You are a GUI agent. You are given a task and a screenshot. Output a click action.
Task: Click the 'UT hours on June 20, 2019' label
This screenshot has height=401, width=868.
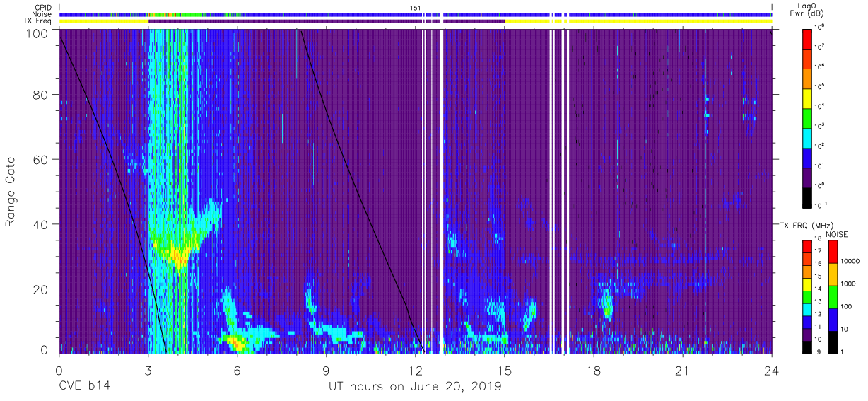coord(415,387)
